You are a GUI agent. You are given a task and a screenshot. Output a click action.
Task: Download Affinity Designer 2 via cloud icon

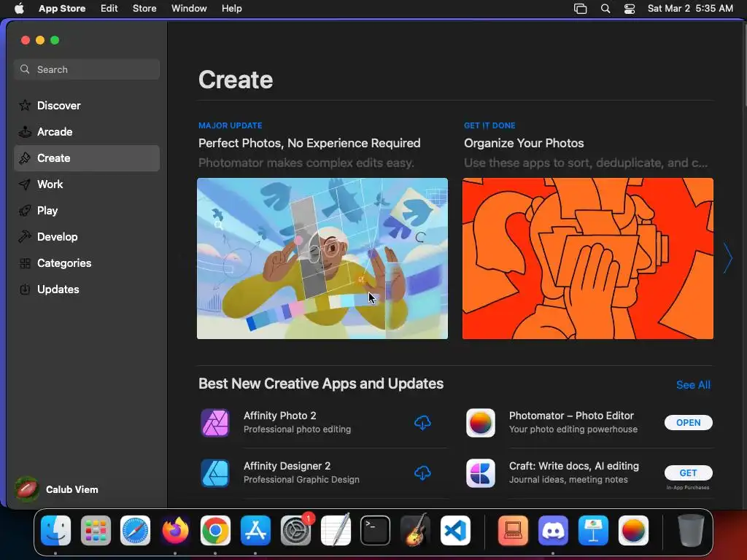[x=422, y=472]
